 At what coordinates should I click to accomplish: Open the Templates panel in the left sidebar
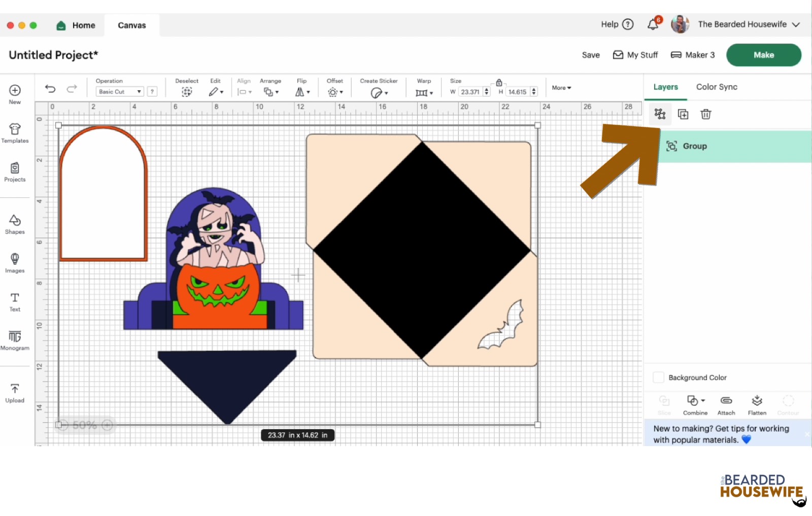(x=15, y=133)
